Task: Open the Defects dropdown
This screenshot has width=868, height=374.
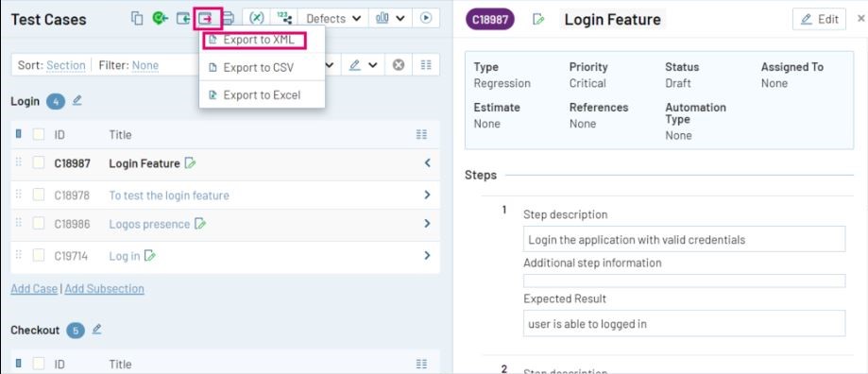Action: click(333, 18)
